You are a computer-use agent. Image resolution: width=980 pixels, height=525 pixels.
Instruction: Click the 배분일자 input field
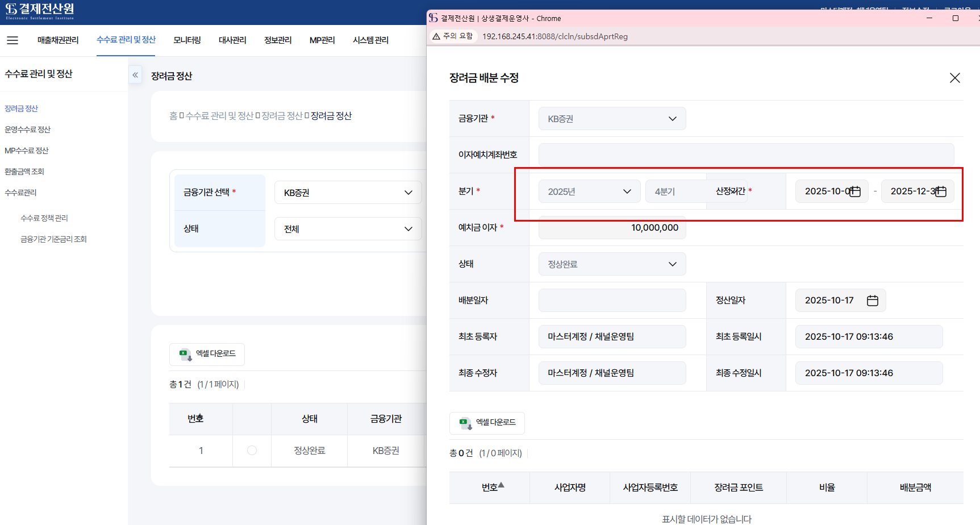612,301
